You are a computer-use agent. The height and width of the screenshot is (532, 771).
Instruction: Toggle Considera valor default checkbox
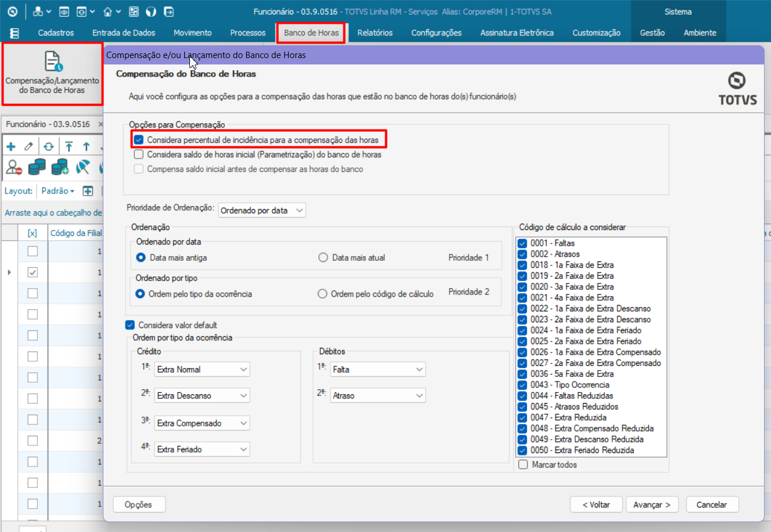[130, 325]
